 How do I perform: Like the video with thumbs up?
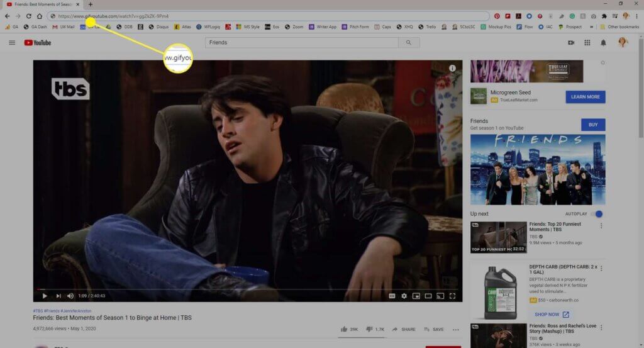[x=349, y=329]
